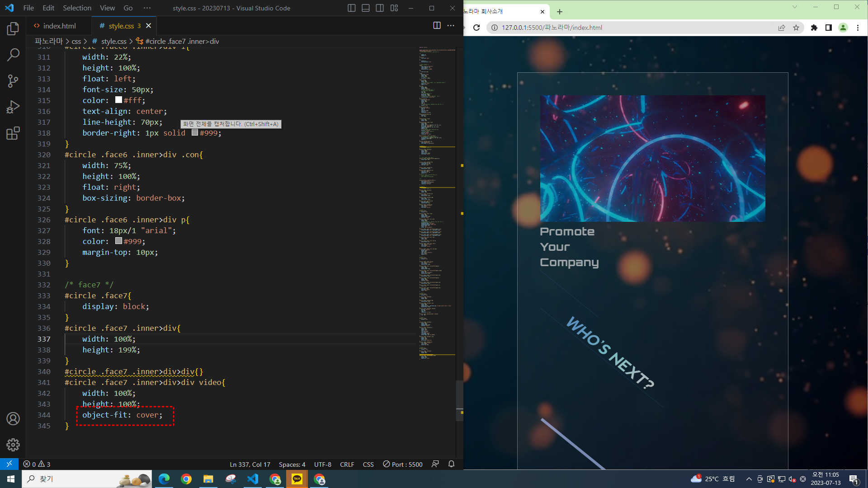868x488 pixels.
Task: Open the Extensions view icon
Action: 13,133
